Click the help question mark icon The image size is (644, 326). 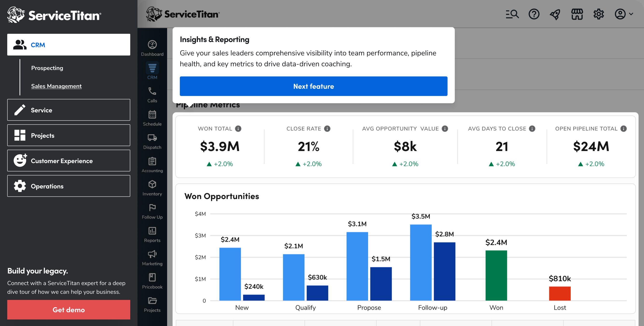coord(534,14)
